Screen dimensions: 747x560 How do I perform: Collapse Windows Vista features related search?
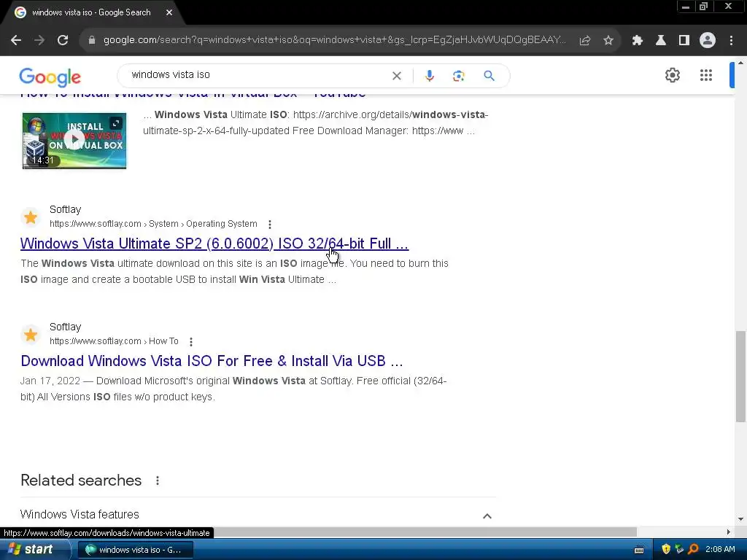[x=487, y=516]
